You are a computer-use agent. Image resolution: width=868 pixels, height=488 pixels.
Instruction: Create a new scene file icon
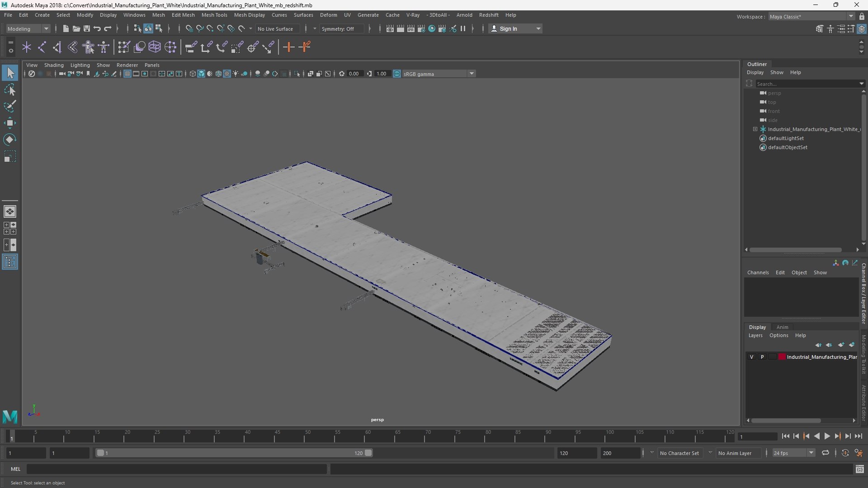tap(66, 28)
